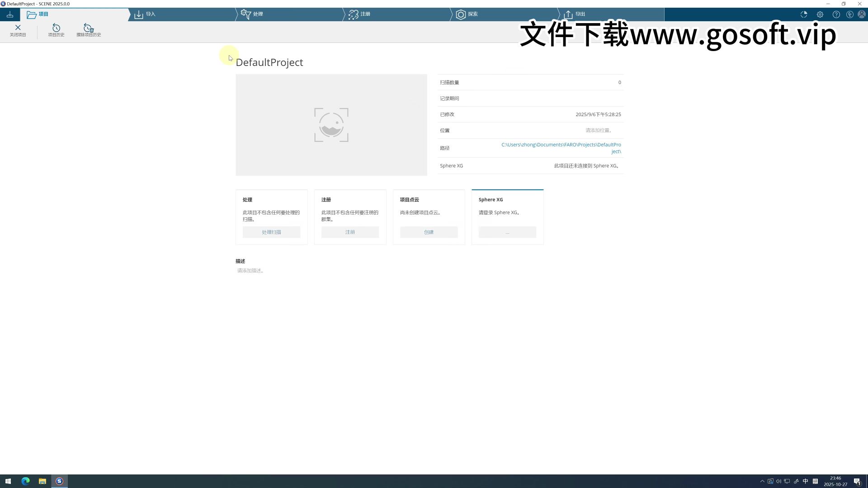Viewport: 868px width, 488px height.
Task: Click the license pie-chart icon
Action: (804, 14)
